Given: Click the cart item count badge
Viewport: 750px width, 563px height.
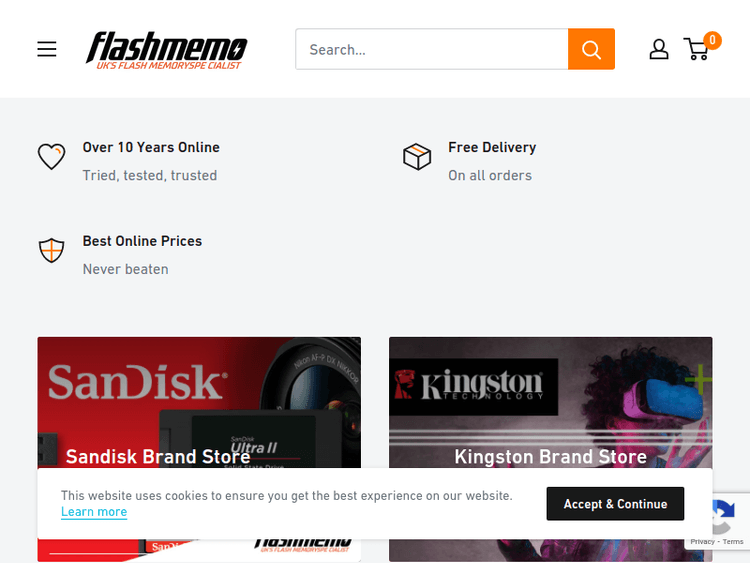Looking at the screenshot, I should tap(712, 40).
